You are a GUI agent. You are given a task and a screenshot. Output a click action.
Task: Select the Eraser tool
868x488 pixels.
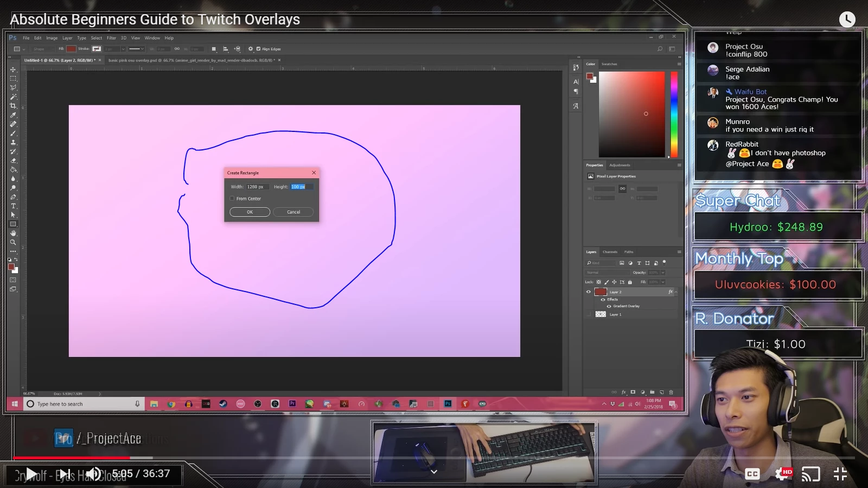(x=13, y=161)
